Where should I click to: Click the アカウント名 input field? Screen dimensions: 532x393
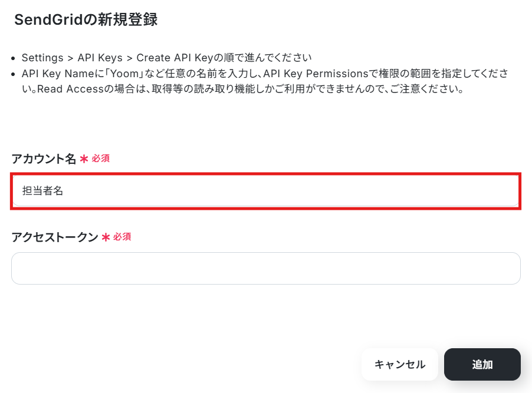click(265, 191)
